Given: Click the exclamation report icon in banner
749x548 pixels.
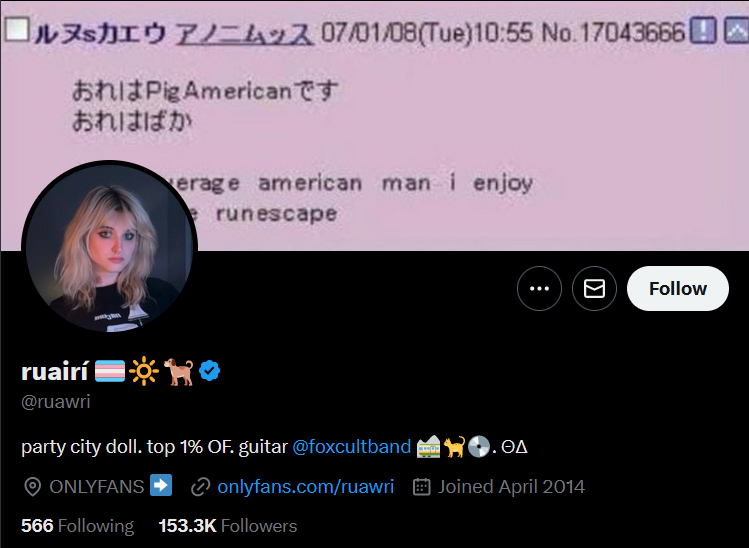Looking at the screenshot, I should point(703,30).
